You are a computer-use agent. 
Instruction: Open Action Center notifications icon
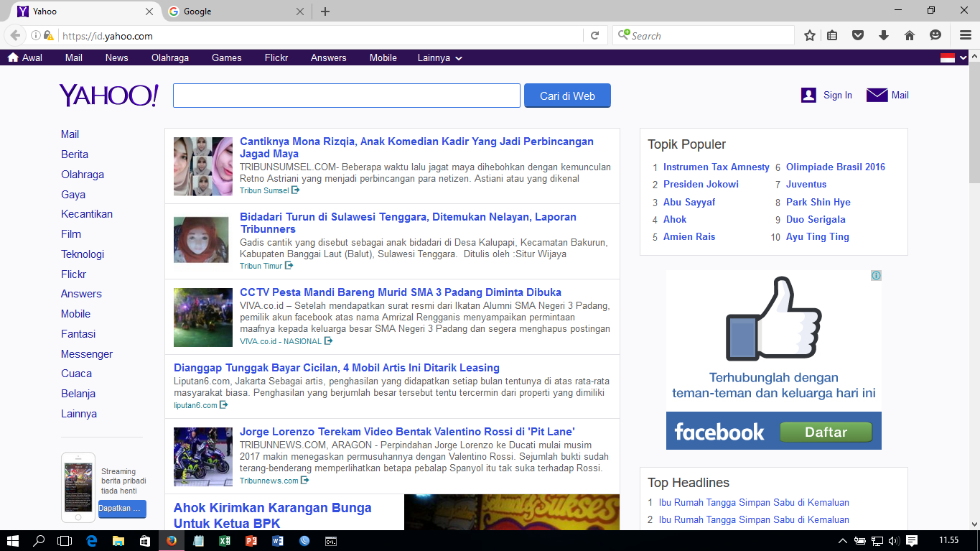(x=911, y=540)
